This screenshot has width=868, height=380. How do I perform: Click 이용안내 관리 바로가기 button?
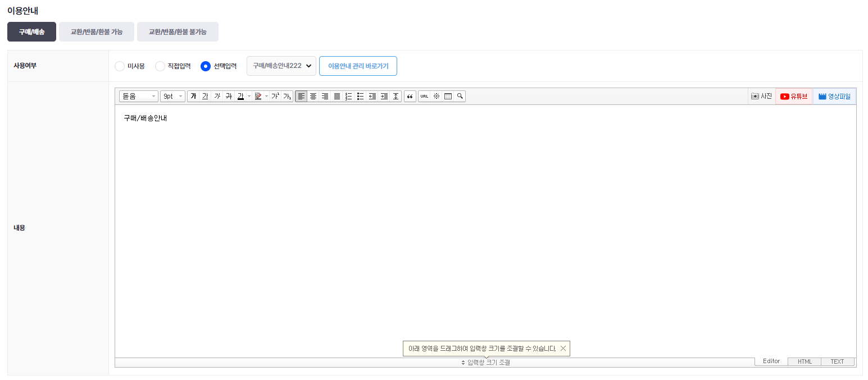click(x=358, y=66)
